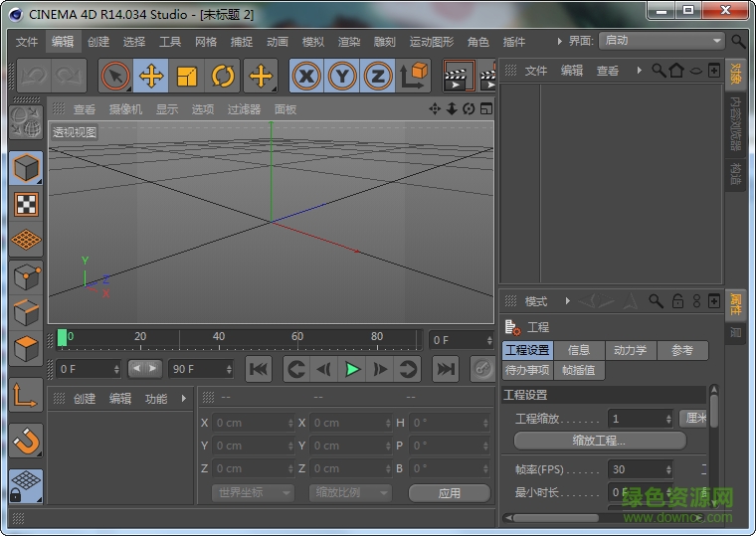756x536 pixels.
Task: Select the Scale tool icon
Action: pyautogui.click(x=187, y=76)
